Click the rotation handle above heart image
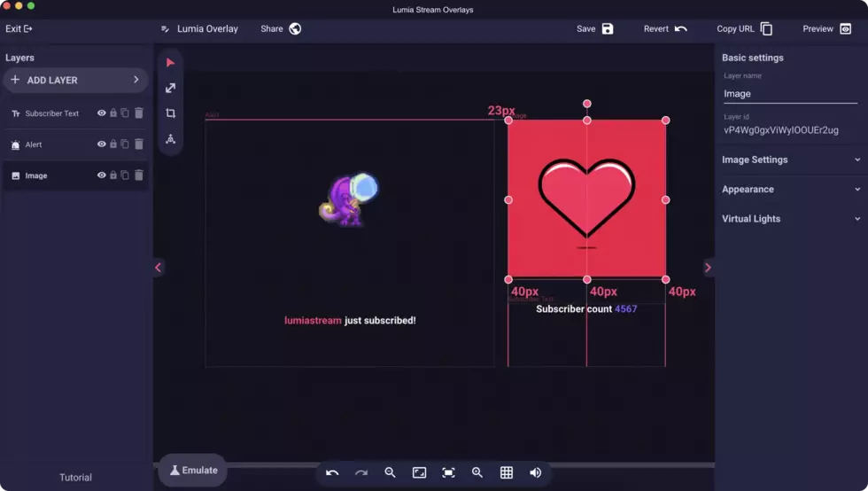Image resolution: width=868 pixels, height=491 pixels. tap(586, 104)
